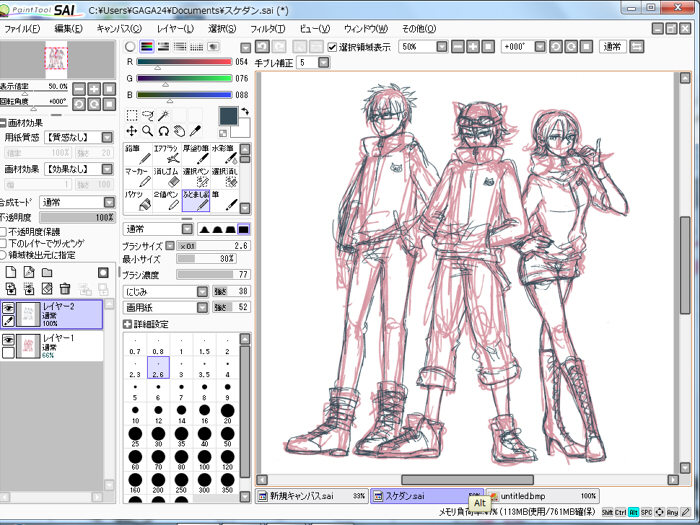This screenshot has height=525, width=700.
Task: Hide レイヤー1 using its eye icon
Action: coord(8,340)
